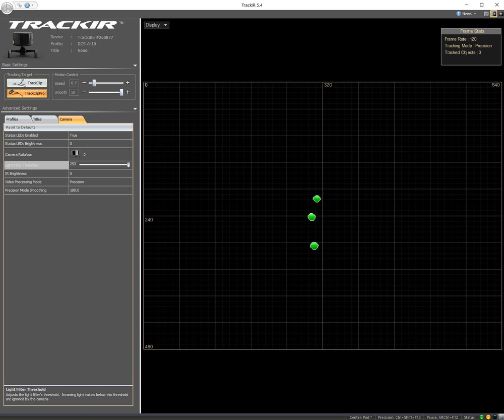This screenshot has width=504, height=420.
Task: Decrease Speed with the minus button
Action: 84,83
